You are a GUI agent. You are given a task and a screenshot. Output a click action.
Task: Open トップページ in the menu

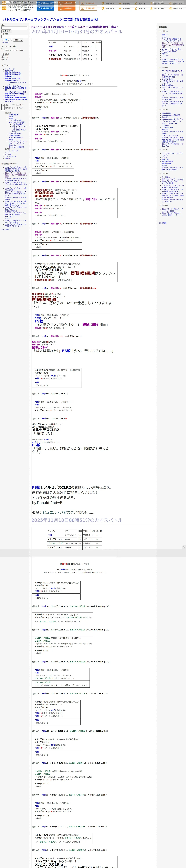tap(10, 69)
